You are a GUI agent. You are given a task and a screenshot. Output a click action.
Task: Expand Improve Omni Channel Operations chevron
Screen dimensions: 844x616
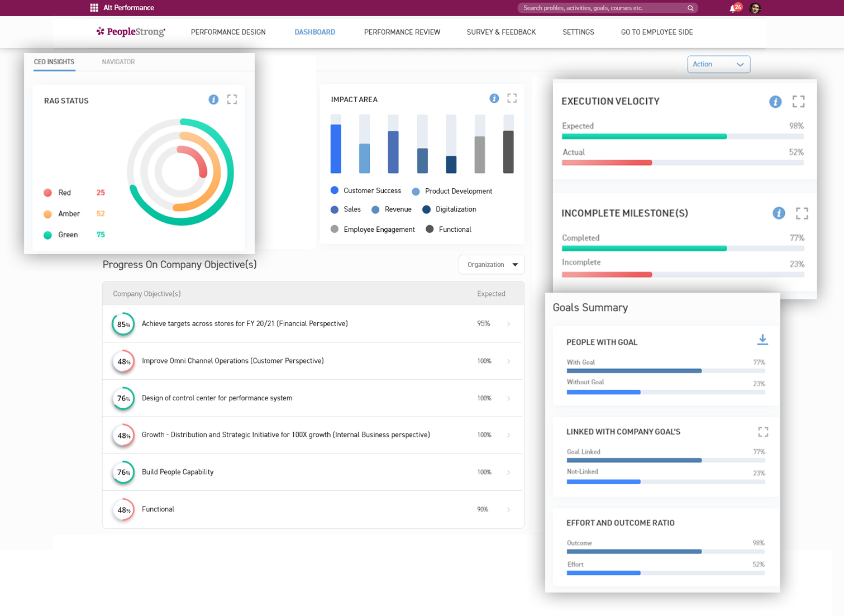[509, 361]
